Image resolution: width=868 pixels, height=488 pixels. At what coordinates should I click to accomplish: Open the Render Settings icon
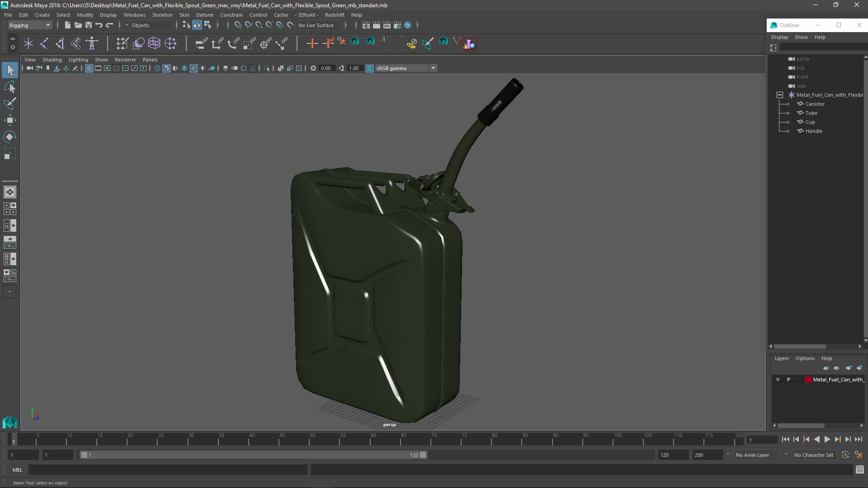tap(397, 25)
